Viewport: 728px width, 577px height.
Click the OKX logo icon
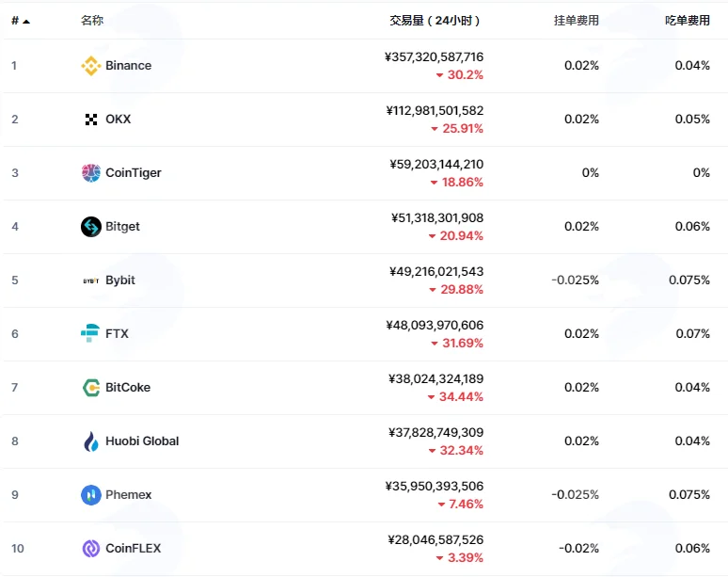91,120
